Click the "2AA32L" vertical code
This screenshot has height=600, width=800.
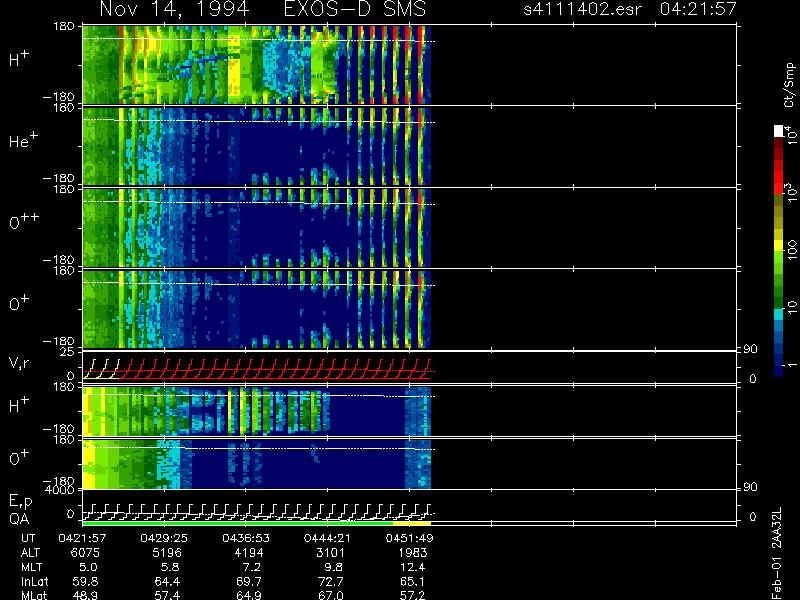coord(776,528)
